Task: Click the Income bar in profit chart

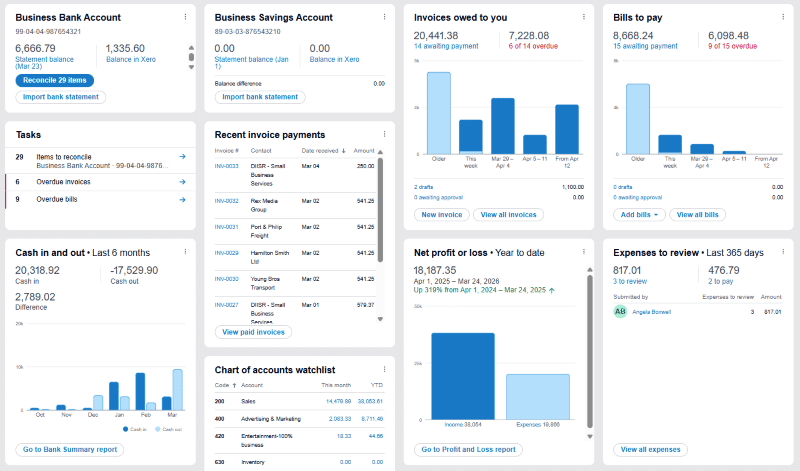Action: 463,376
